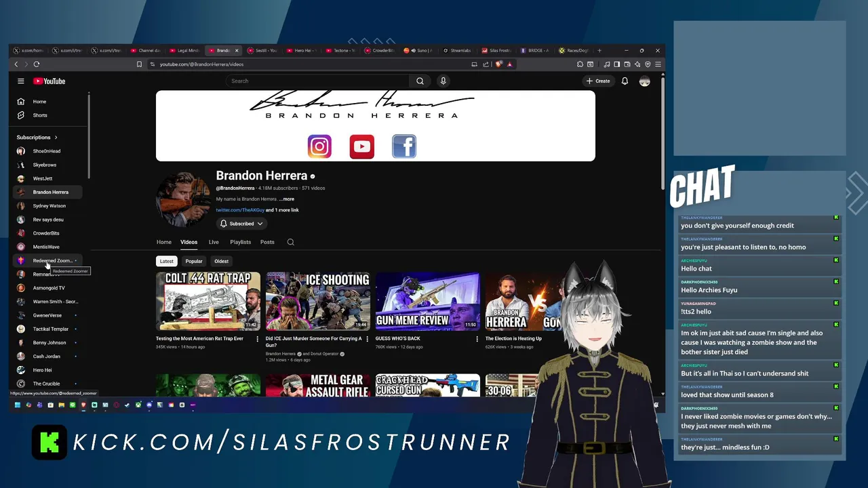
Task: Click the YouTube search field
Action: point(317,81)
